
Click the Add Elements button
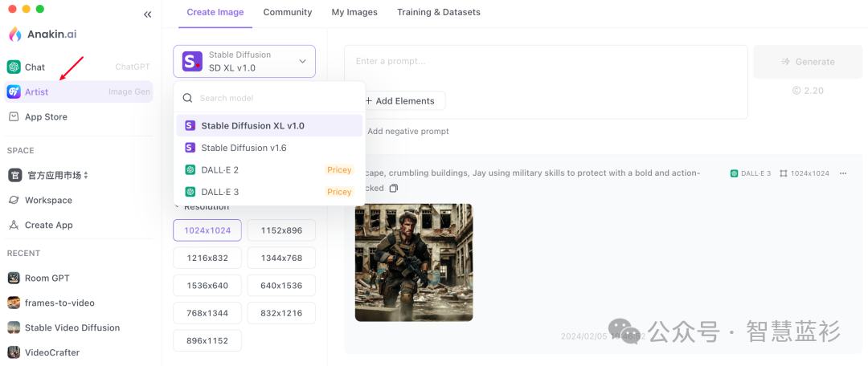pos(399,101)
